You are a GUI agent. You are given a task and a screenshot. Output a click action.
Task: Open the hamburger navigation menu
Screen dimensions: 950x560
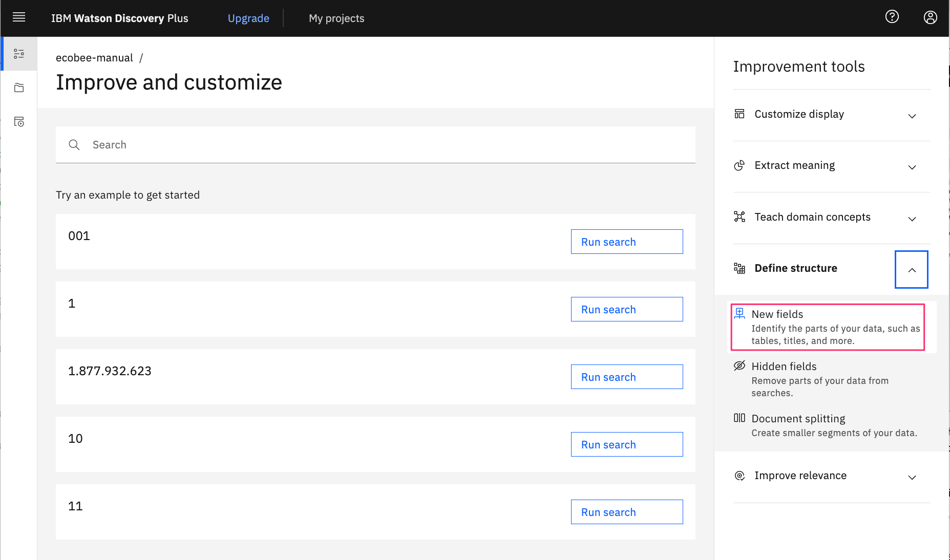19,18
